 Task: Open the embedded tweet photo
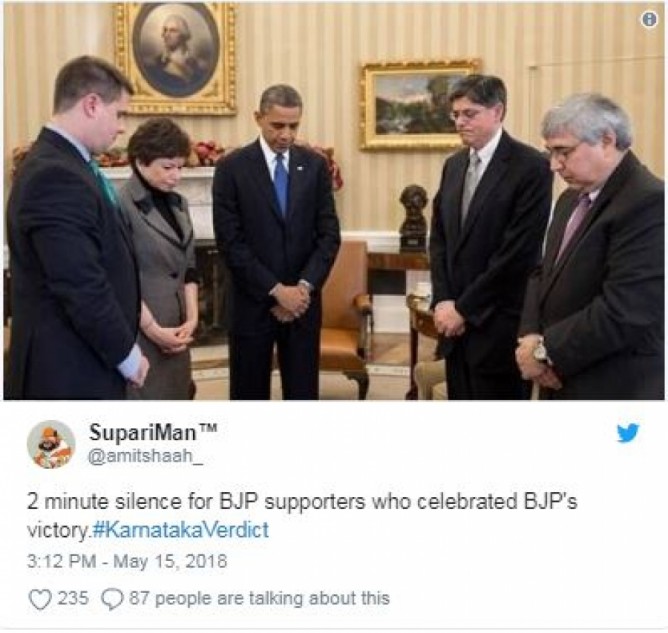coord(334,201)
